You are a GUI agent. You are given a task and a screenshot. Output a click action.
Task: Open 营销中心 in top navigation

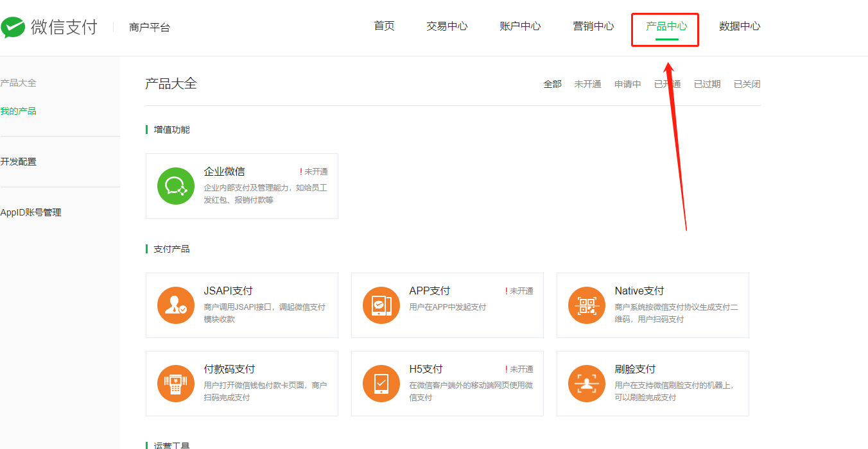(593, 26)
